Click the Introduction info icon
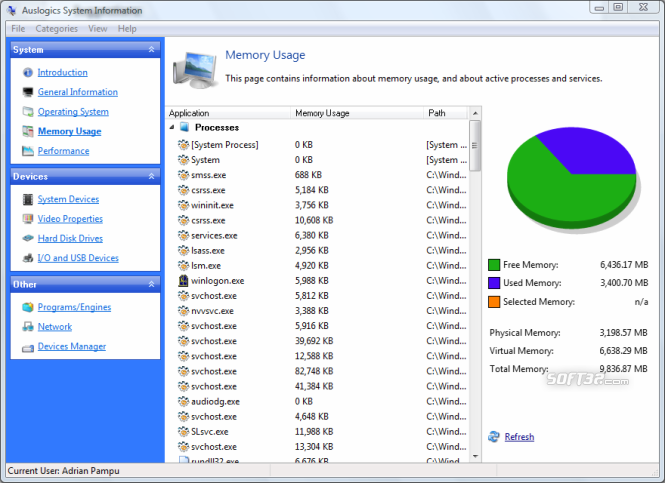Viewport: 665px width, 483px height. coord(28,73)
